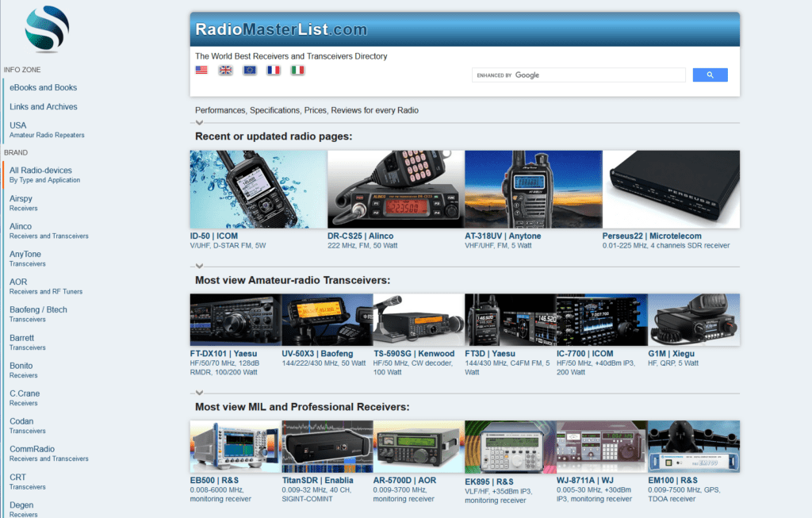The width and height of the screenshot is (812, 518).
Task: Open the CRT Transceivers brand
Action: 28,482
